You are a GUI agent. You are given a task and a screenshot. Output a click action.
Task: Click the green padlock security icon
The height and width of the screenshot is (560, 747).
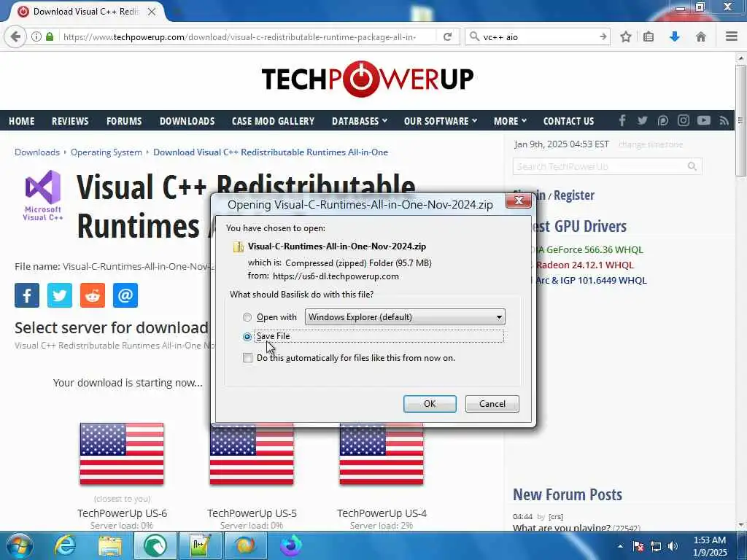point(50,36)
